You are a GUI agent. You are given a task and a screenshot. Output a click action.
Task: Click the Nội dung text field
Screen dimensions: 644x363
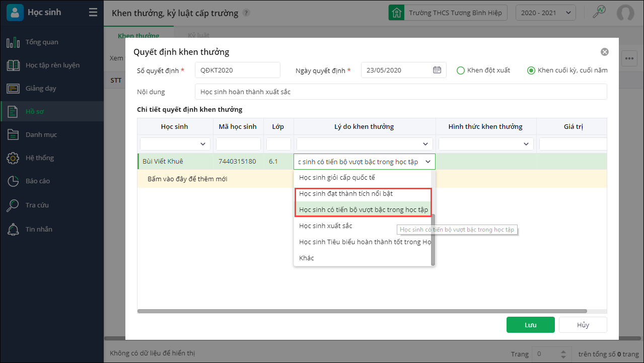pos(401,92)
